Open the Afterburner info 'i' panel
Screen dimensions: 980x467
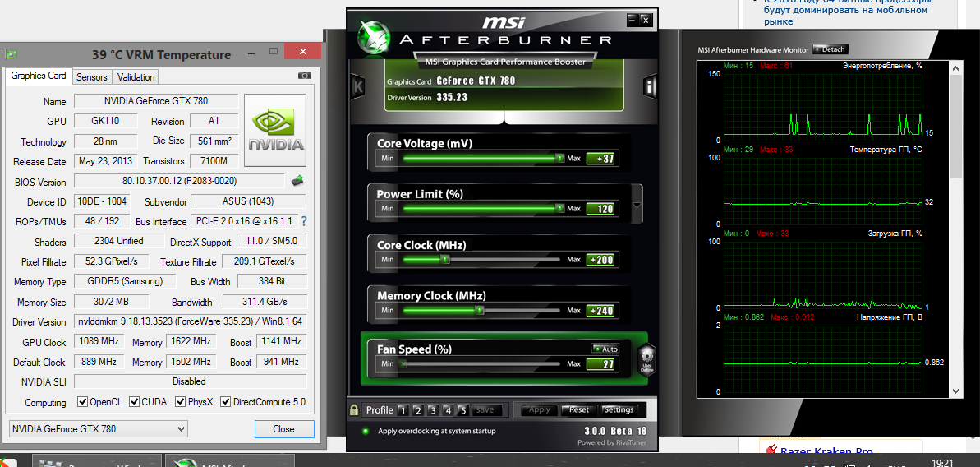coord(649,86)
